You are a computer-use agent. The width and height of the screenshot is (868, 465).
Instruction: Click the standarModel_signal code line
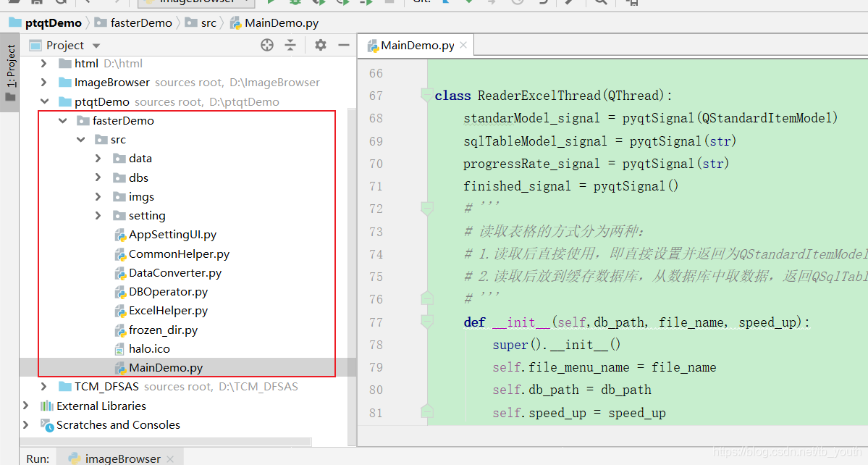650,118
